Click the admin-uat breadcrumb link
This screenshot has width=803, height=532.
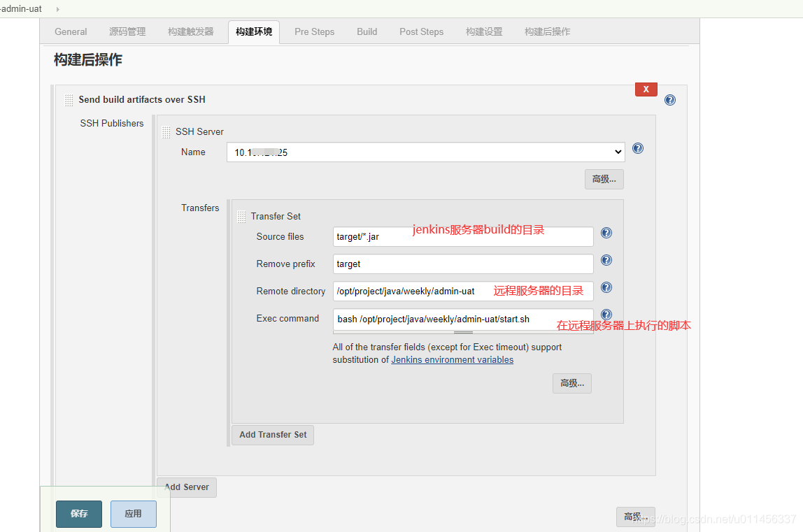coord(21,8)
